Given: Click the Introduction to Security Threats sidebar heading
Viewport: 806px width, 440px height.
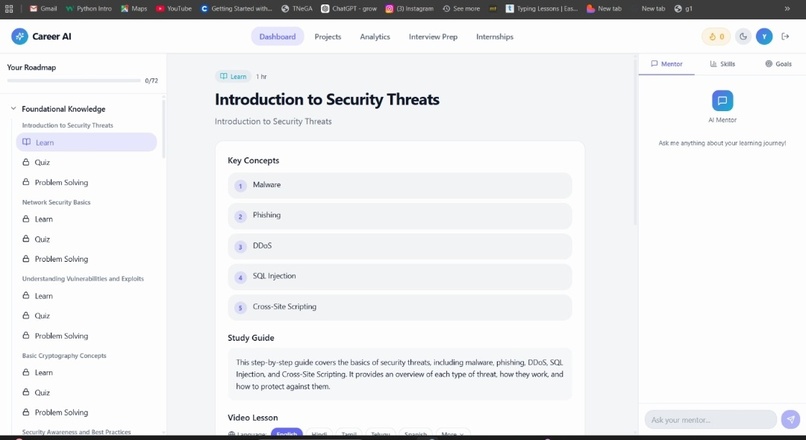Looking at the screenshot, I should (x=67, y=125).
